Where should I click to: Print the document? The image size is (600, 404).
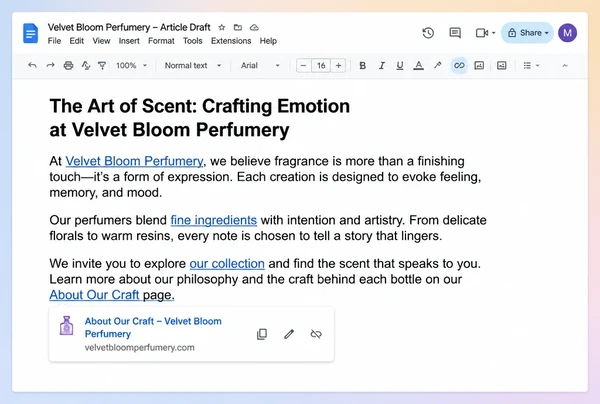click(68, 65)
